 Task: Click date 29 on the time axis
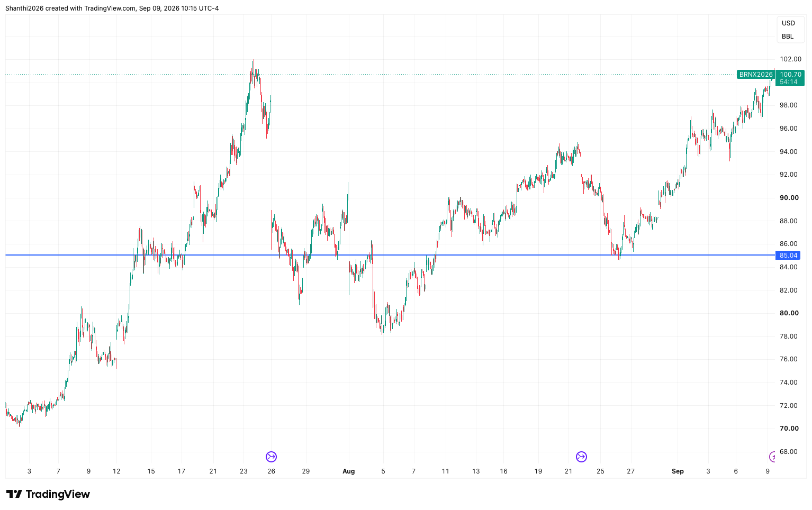click(305, 471)
